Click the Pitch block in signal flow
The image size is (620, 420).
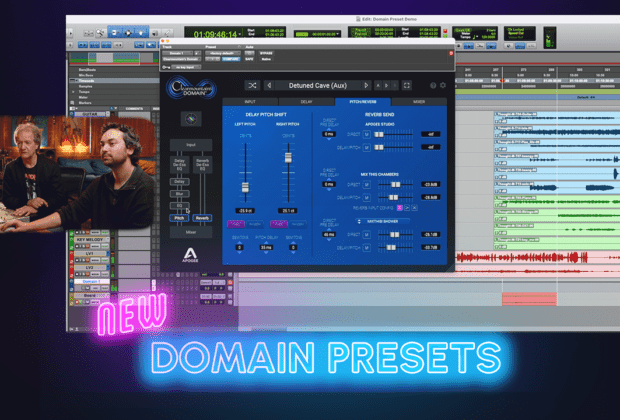click(x=180, y=218)
